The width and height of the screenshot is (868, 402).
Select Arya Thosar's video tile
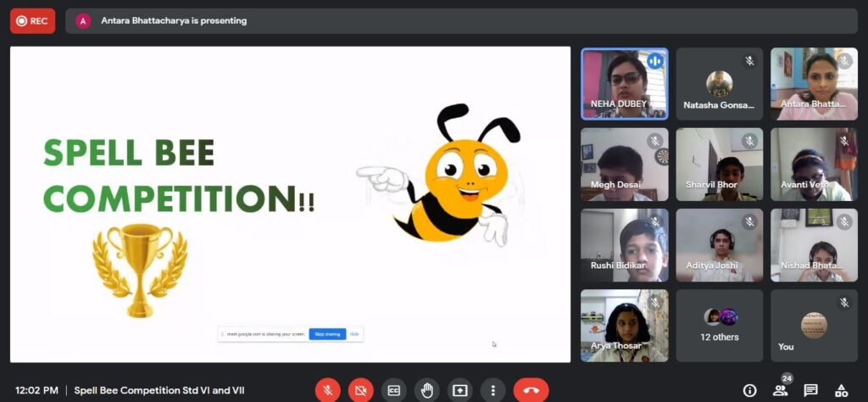(x=624, y=326)
